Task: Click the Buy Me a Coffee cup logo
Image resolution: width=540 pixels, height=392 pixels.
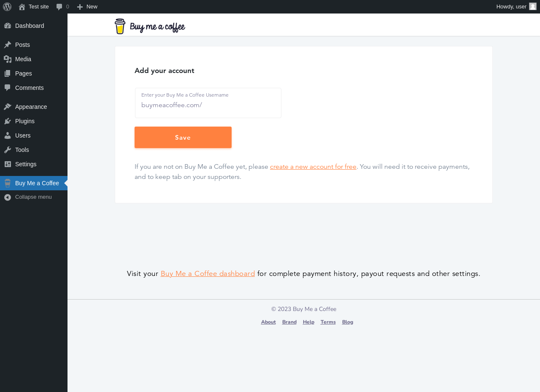Action: tap(120, 26)
